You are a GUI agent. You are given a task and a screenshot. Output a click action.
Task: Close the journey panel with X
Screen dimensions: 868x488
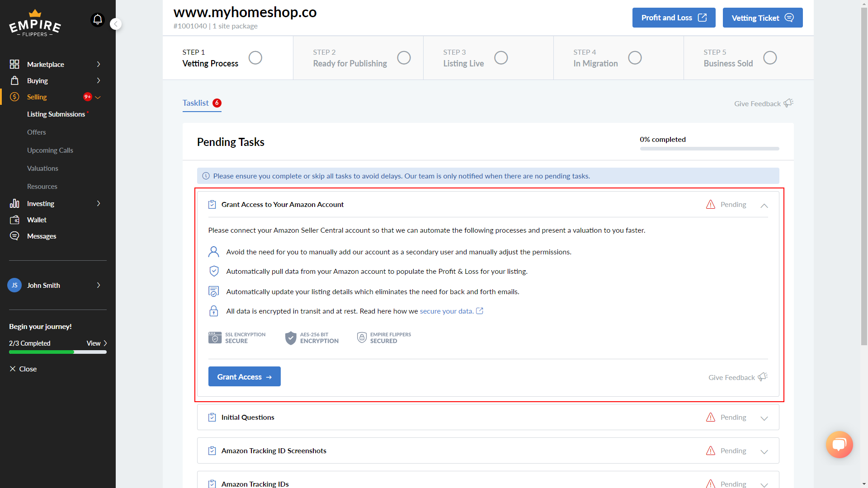click(13, 369)
